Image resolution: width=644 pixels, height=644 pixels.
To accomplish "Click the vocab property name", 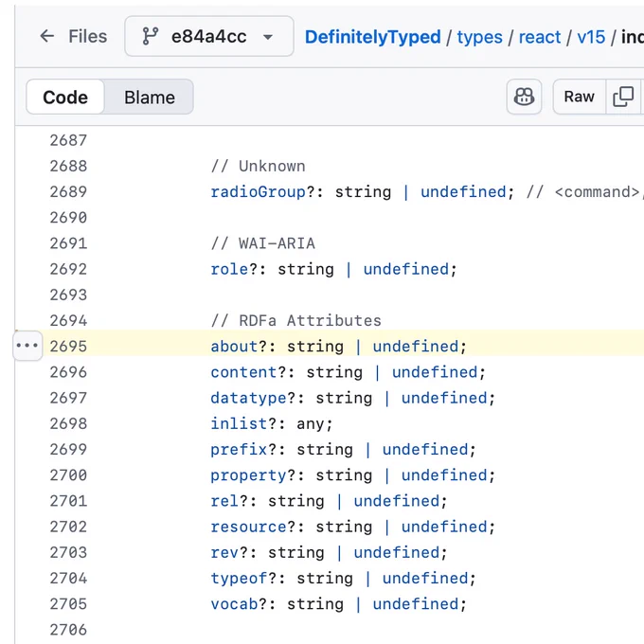I will point(234,604).
